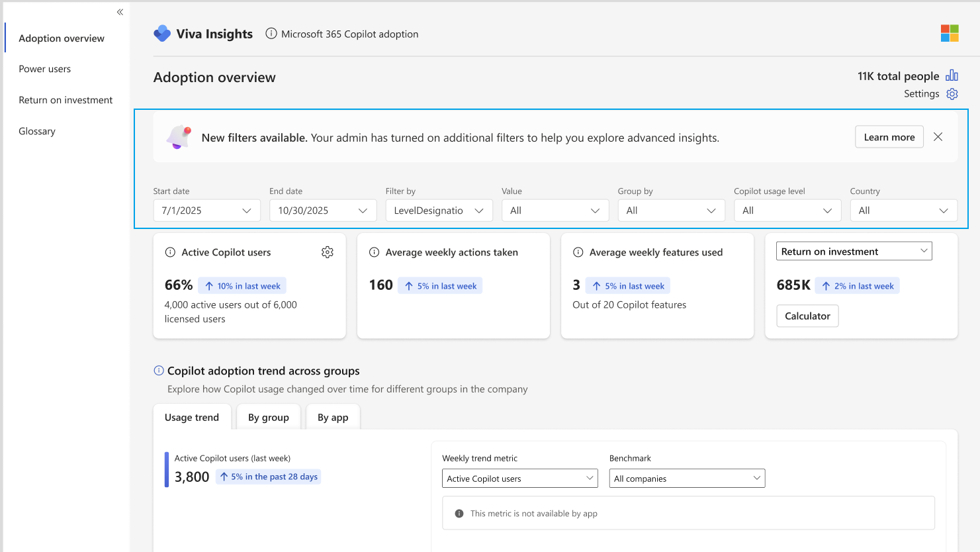Collapse the left sidebar navigation
The height and width of the screenshot is (552, 980).
tap(120, 12)
